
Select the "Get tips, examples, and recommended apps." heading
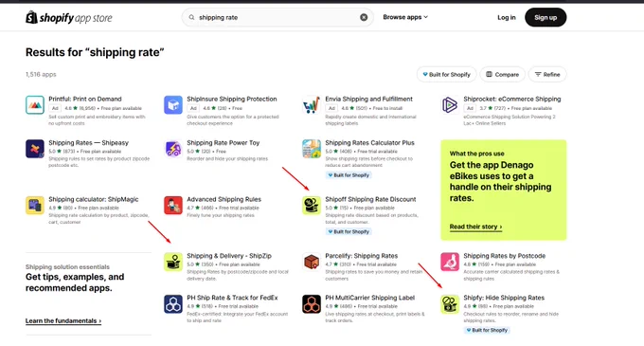click(x=75, y=282)
